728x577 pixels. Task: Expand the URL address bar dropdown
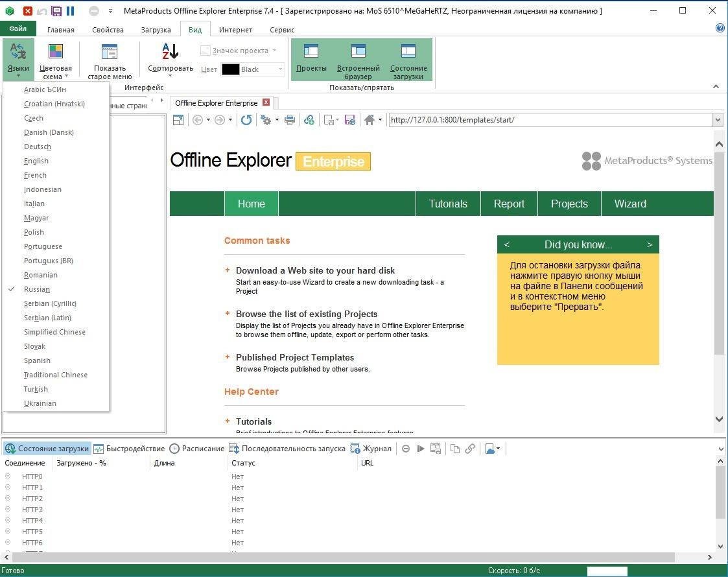(718, 120)
